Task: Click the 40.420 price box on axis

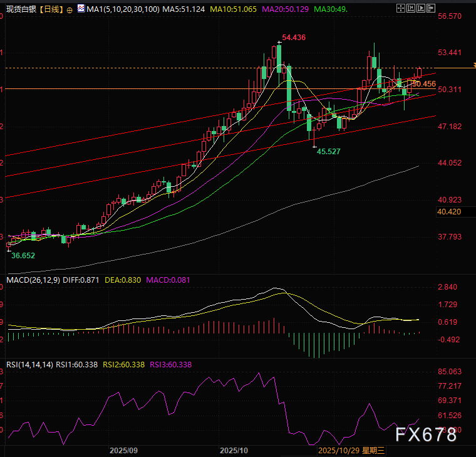Action: pyautogui.click(x=448, y=212)
